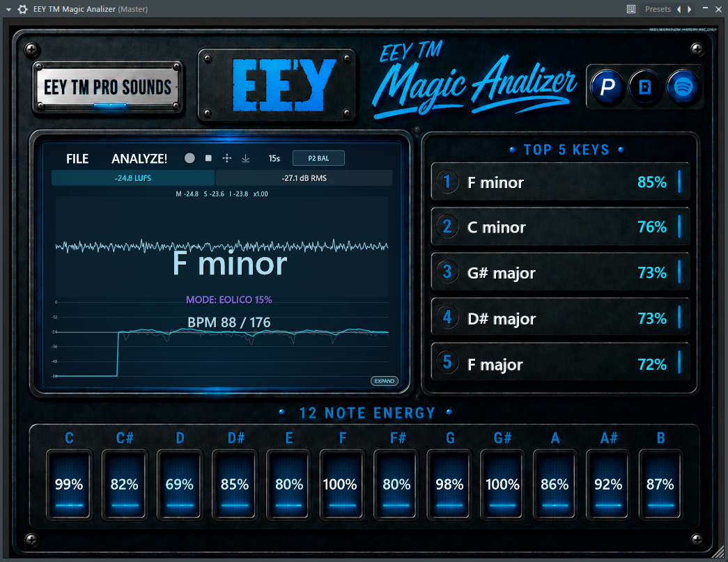The height and width of the screenshot is (562, 728).
Task: Click the EEY TM PRO SOUNDS plate
Action: tap(108, 87)
